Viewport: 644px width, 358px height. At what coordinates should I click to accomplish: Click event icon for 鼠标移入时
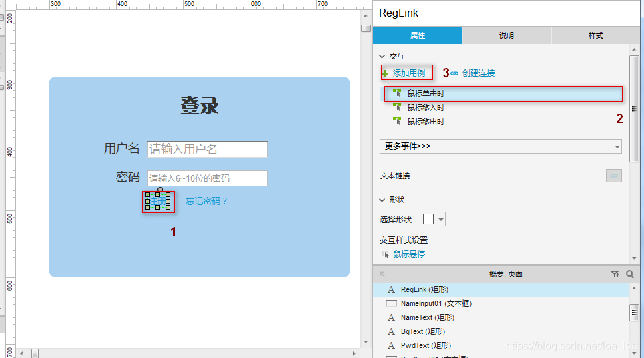pos(397,108)
